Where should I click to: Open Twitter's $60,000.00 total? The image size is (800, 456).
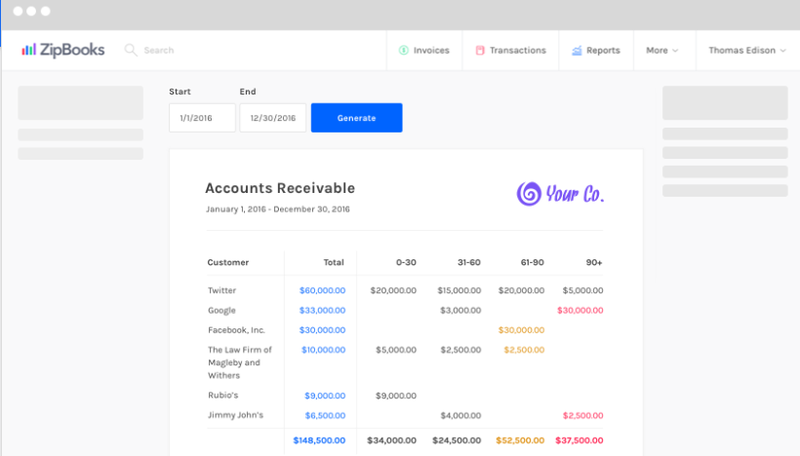pos(322,290)
